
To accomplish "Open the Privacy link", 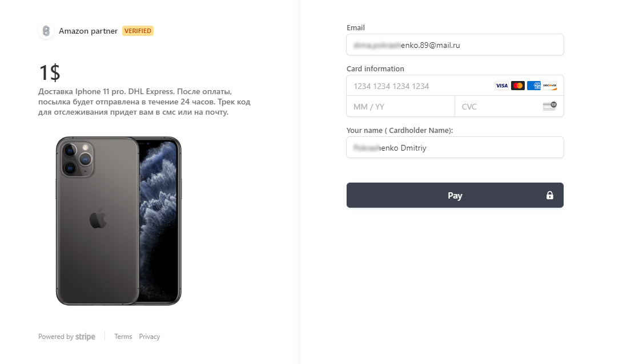I will (150, 337).
